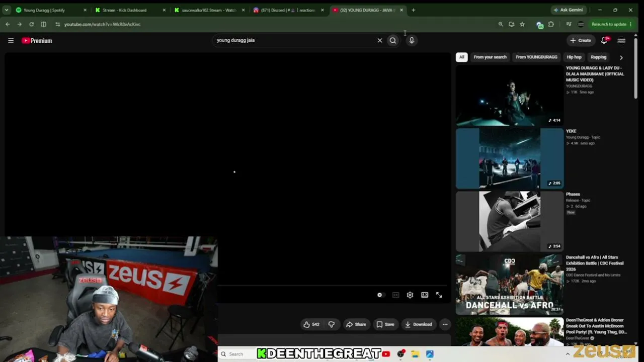Click the Create button
The width and height of the screenshot is (644, 362).
[x=580, y=40]
